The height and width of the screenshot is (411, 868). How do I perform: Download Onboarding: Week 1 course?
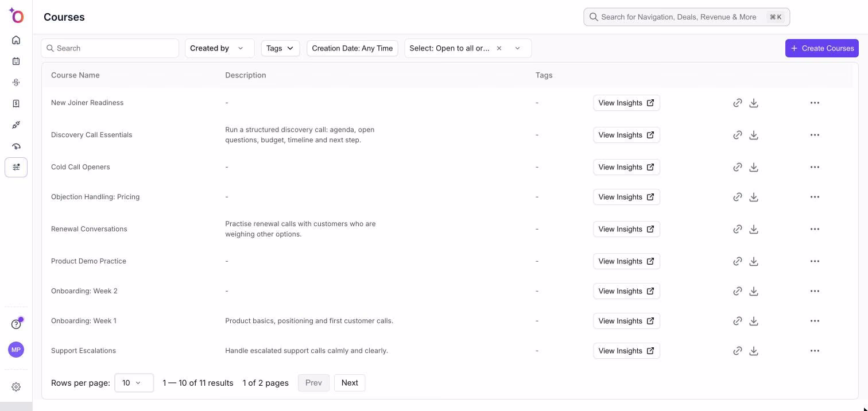click(754, 321)
